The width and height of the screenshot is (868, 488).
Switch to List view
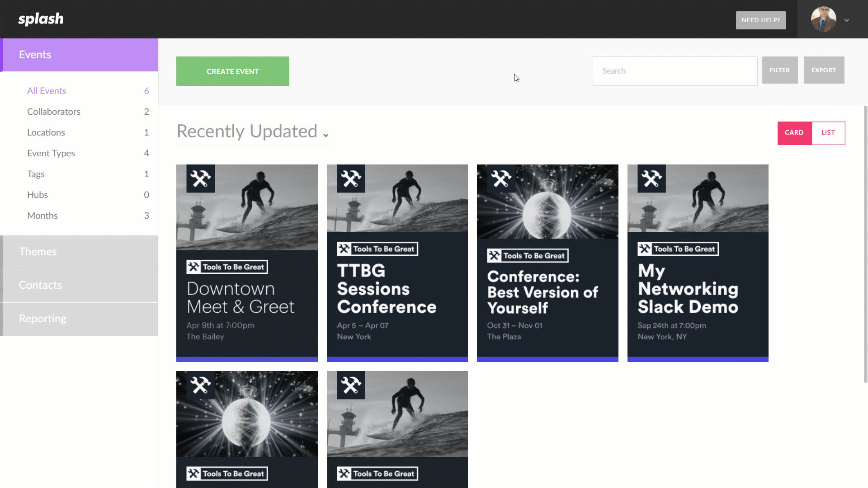pos(828,133)
